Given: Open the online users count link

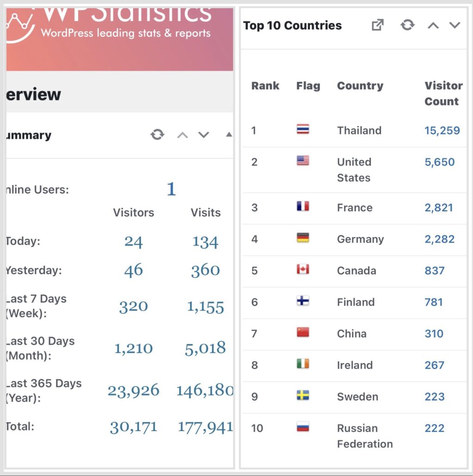Looking at the screenshot, I should (171, 189).
